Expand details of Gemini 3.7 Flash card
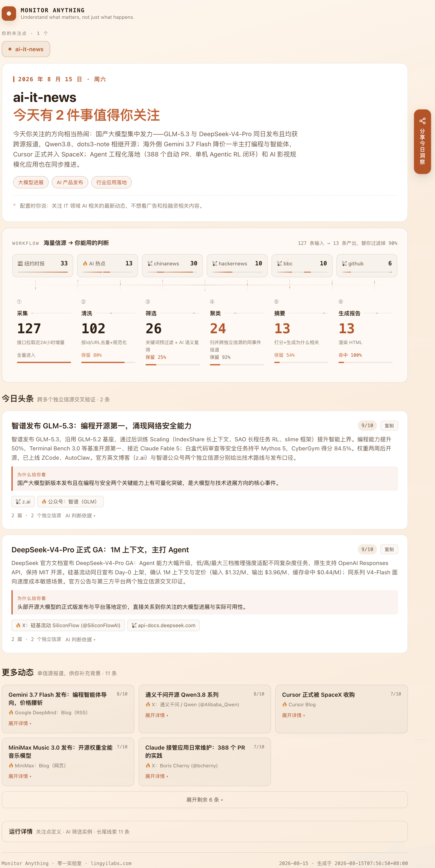 pos(20,723)
